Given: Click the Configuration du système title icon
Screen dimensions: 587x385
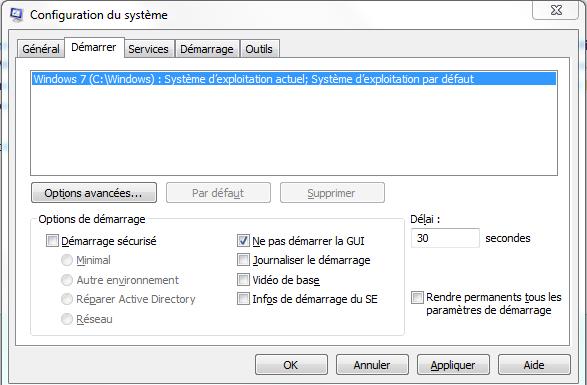Looking at the screenshot, I should pyautogui.click(x=16, y=15).
